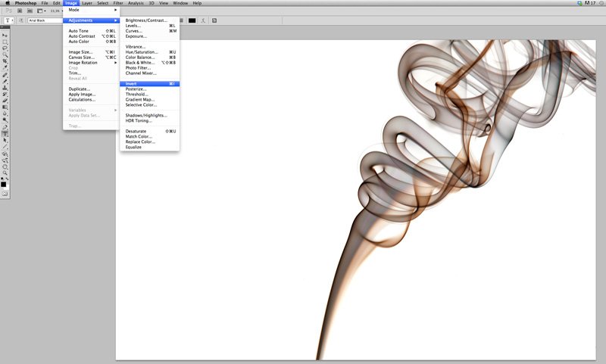
Task: Open the Apple menu
Action: pos(6,3)
